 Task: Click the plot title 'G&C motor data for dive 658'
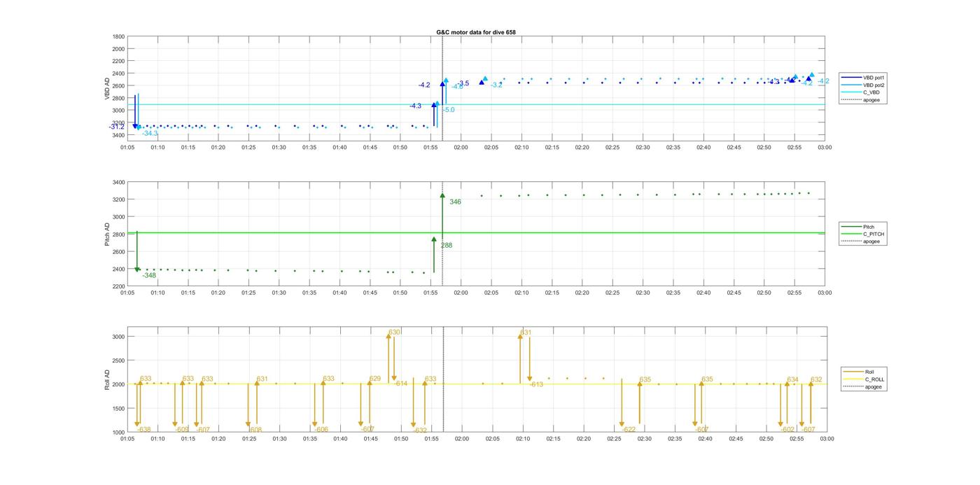pos(476,32)
